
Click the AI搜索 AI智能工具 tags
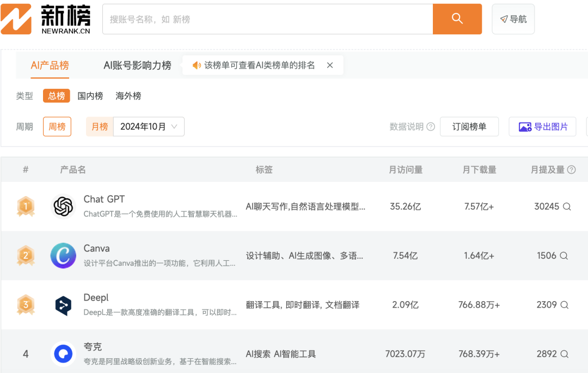[x=281, y=354]
